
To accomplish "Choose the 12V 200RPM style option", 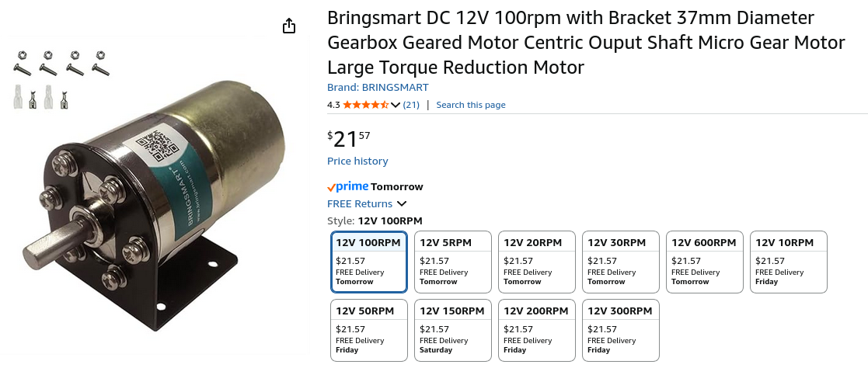I will pos(537,330).
